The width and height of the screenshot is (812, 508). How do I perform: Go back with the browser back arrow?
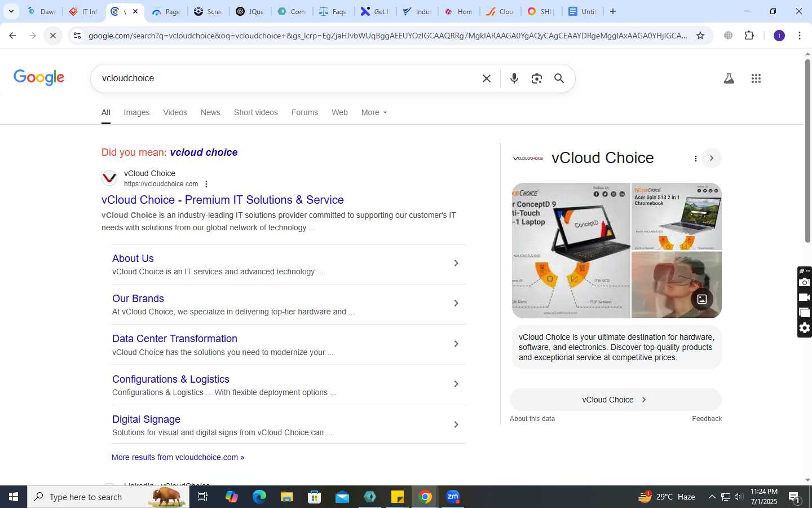tap(12, 36)
